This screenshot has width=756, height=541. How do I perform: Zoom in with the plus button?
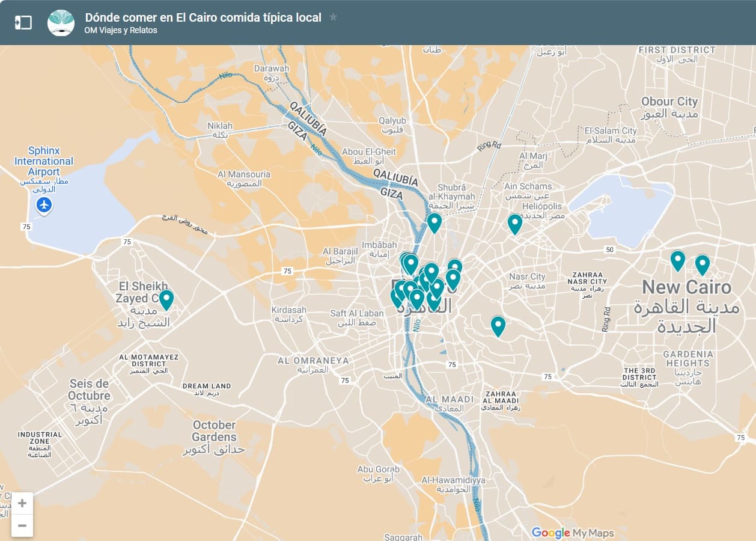click(22, 503)
